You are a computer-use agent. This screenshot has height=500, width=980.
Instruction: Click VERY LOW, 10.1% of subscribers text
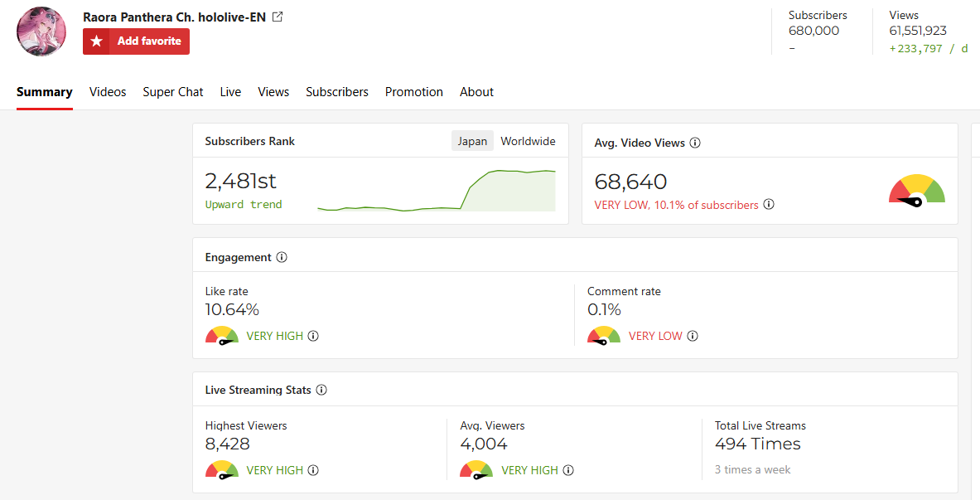pyautogui.click(x=676, y=205)
